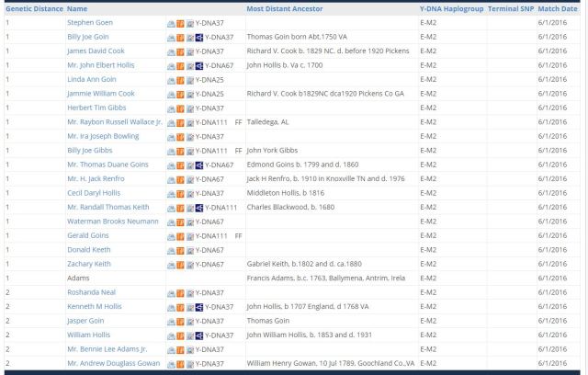Open family tree icon for Randall Thomas Keith
The height and width of the screenshot is (375, 588).
point(199,208)
